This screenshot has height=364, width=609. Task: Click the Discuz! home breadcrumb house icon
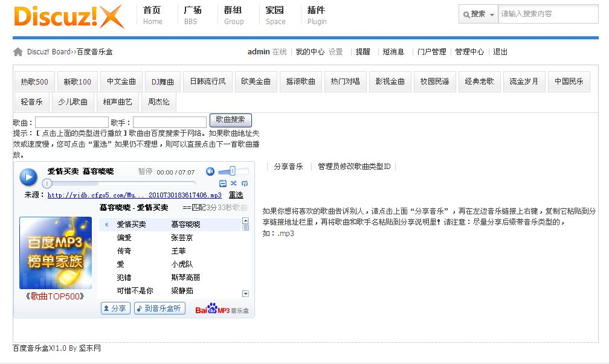[x=18, y=52]
